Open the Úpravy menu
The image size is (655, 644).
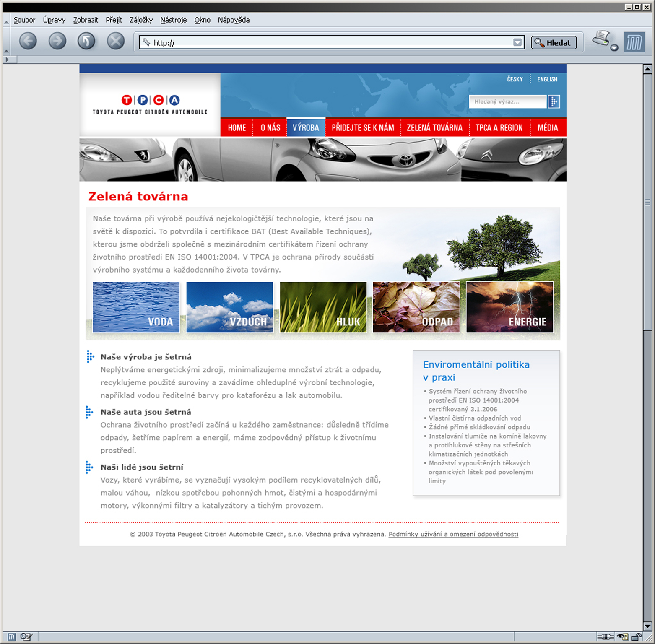pyautogui.click(x=54, y=20)
